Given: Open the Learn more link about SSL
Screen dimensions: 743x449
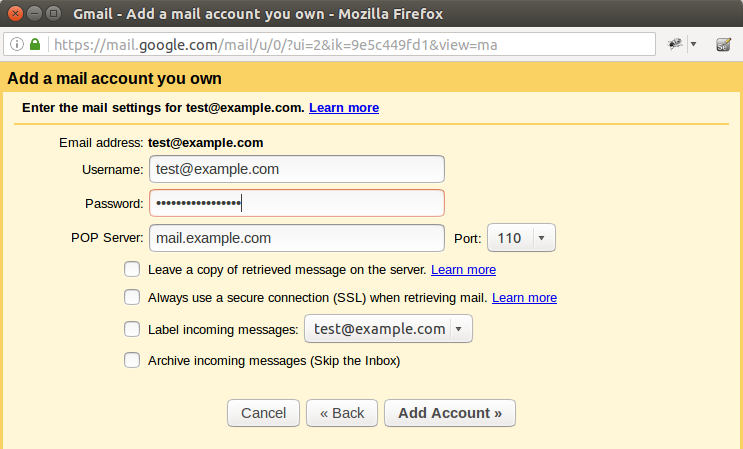Looking at the screenshot, I should click(524, 297).
